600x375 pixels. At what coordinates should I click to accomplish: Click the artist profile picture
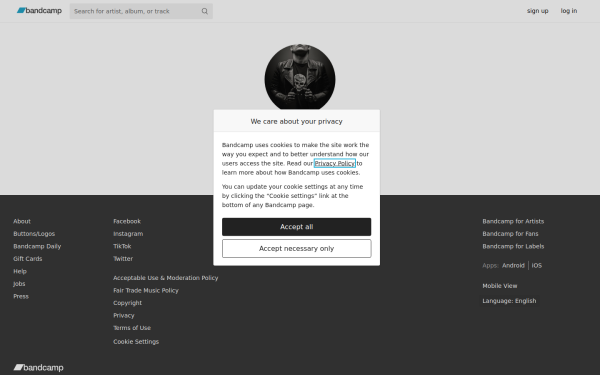300,77
